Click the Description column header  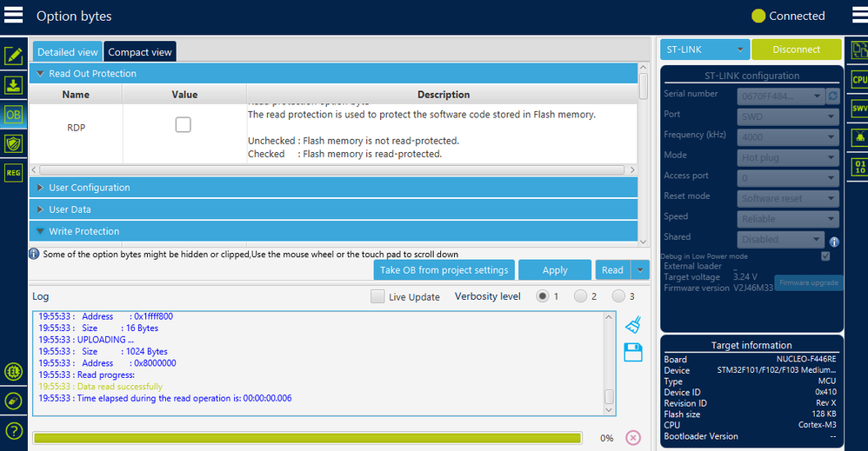pyautogui.click(x=443, y=95)
